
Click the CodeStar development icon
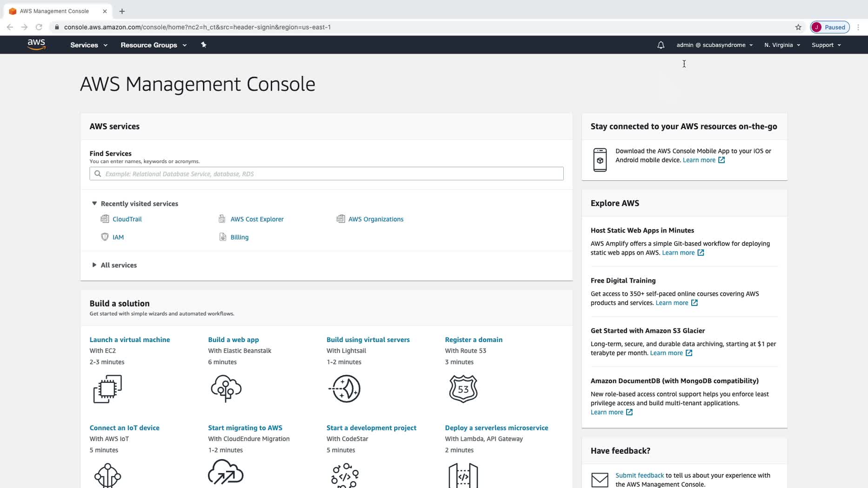point(345,475)
